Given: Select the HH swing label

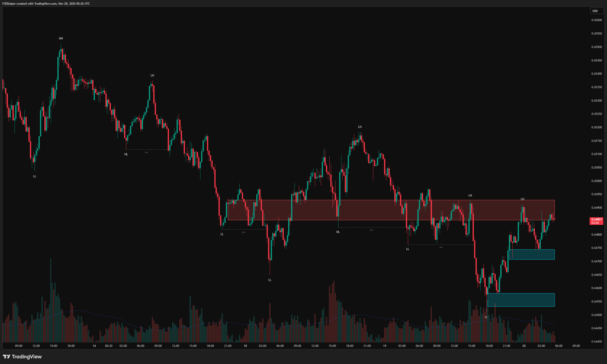Looking at the screenshot, I should click(61, 38).
